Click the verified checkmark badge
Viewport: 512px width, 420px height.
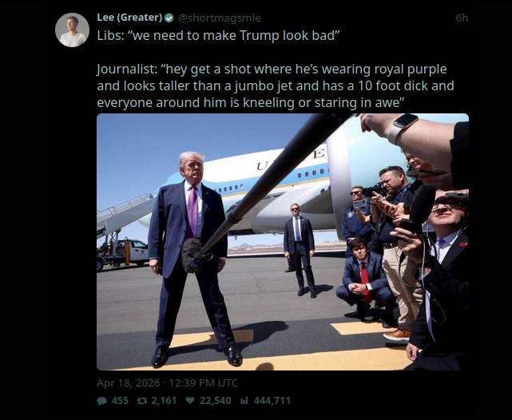tap(169, 18)
